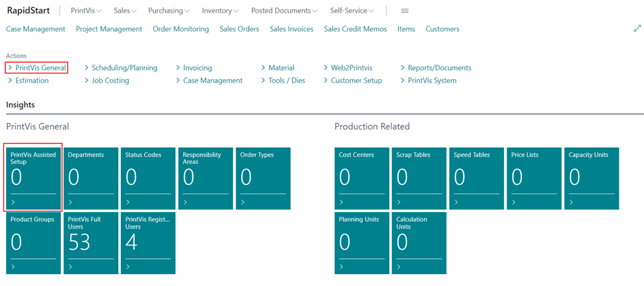This screenshot has height=286, width=644.
Task: Open the Status Codes tile
Action: [148, 178]
